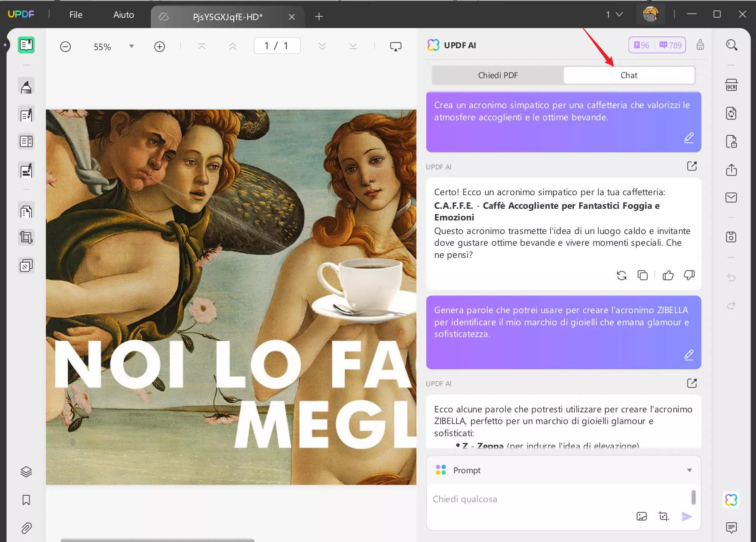Jump to the last page arrow
Viewport: 756px width, 542px height.
coord(353,46)
